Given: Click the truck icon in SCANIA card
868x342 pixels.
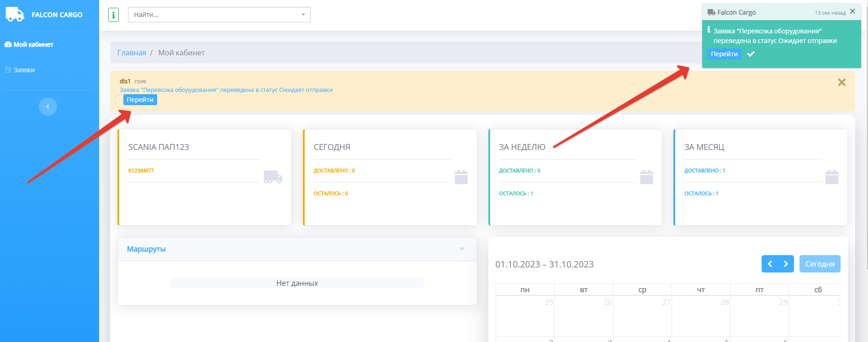Looking at the screenshot, I should [x=273, y=177].
